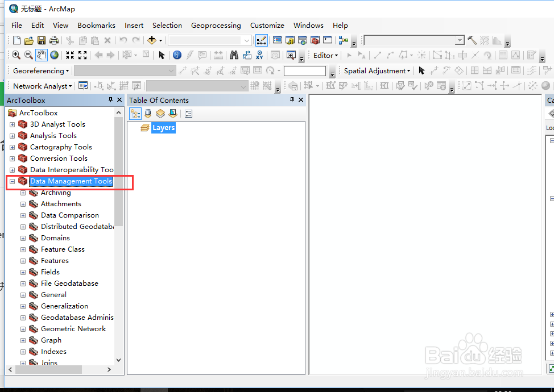Switch to List By Selection

tap(173, 114)
